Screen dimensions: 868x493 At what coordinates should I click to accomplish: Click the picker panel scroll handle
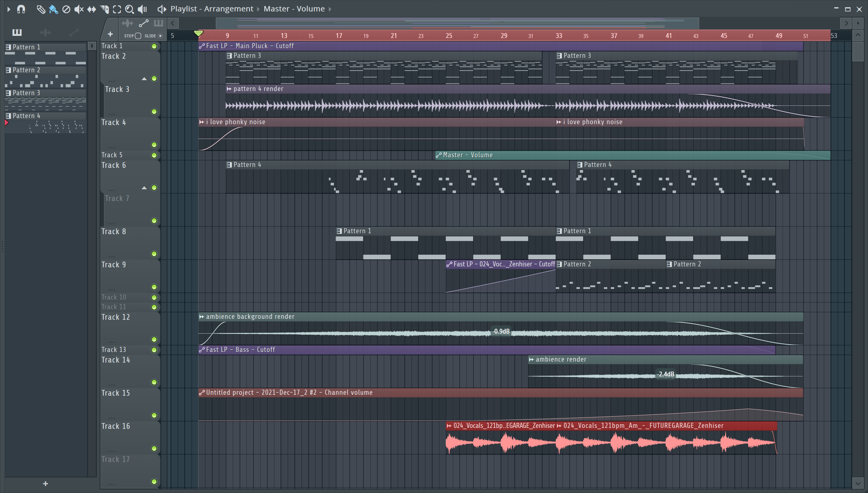[x=92, y=46]
